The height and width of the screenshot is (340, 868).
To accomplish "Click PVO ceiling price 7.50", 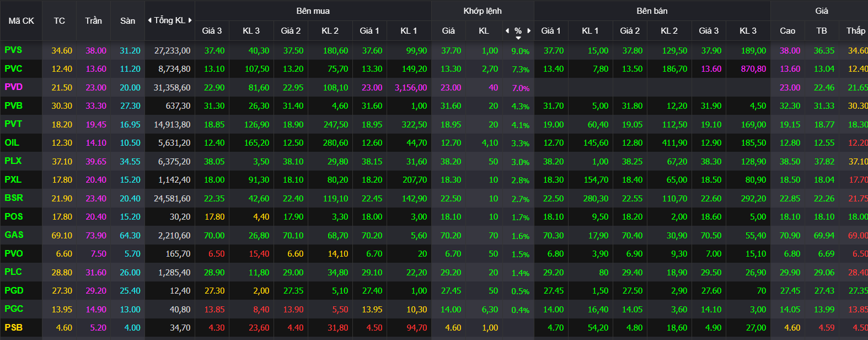I will coord(99,254).
